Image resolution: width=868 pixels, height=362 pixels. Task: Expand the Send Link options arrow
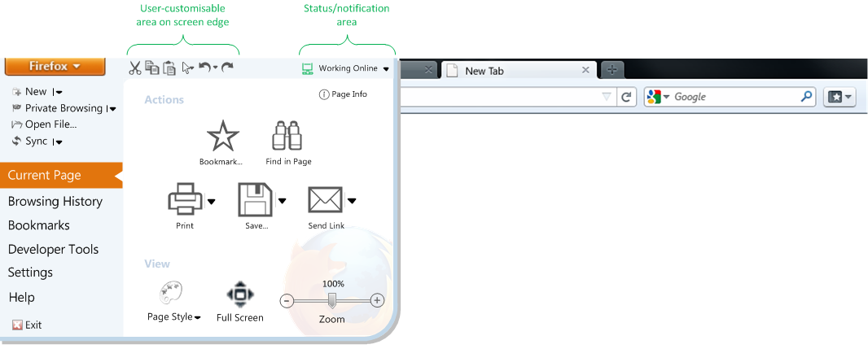tap(352, 201)
